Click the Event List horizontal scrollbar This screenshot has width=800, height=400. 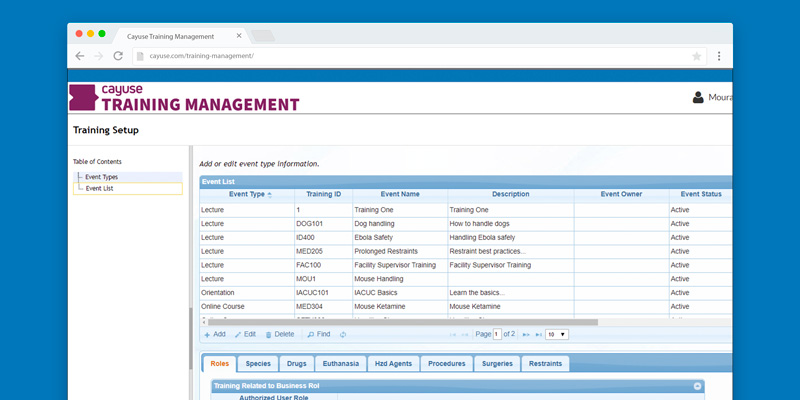click(403, 322)
